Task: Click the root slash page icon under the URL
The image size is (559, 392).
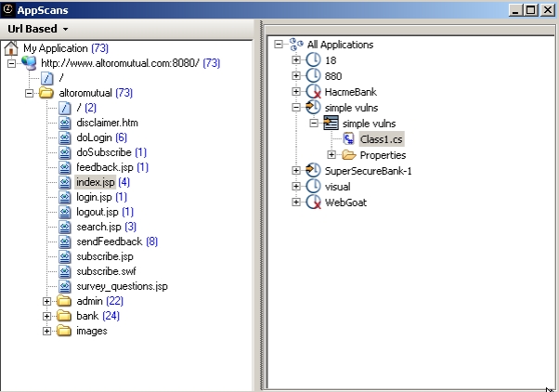Action: [x=46, y=78]
